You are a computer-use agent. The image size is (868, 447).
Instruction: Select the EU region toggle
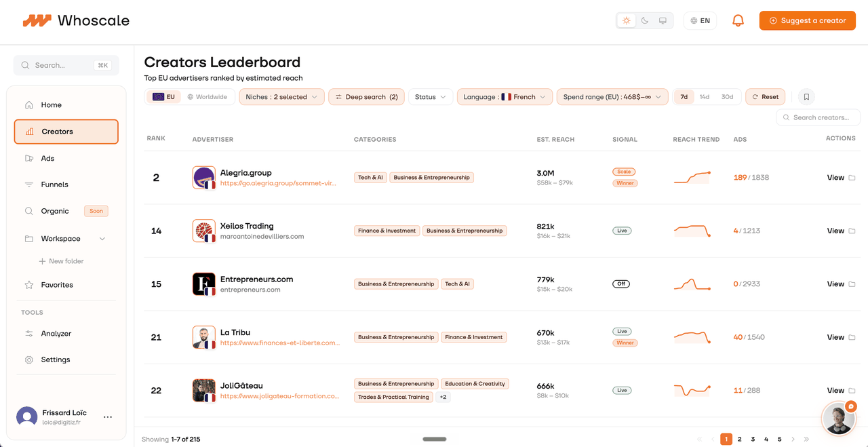point(163,97)
